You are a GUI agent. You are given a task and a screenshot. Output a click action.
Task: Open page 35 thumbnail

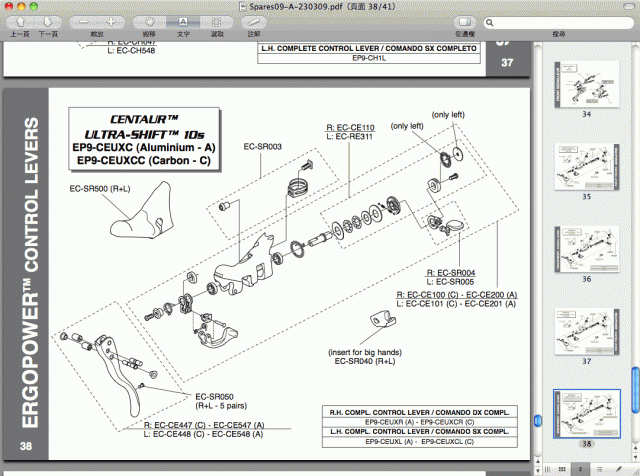[x=587, y=167]
